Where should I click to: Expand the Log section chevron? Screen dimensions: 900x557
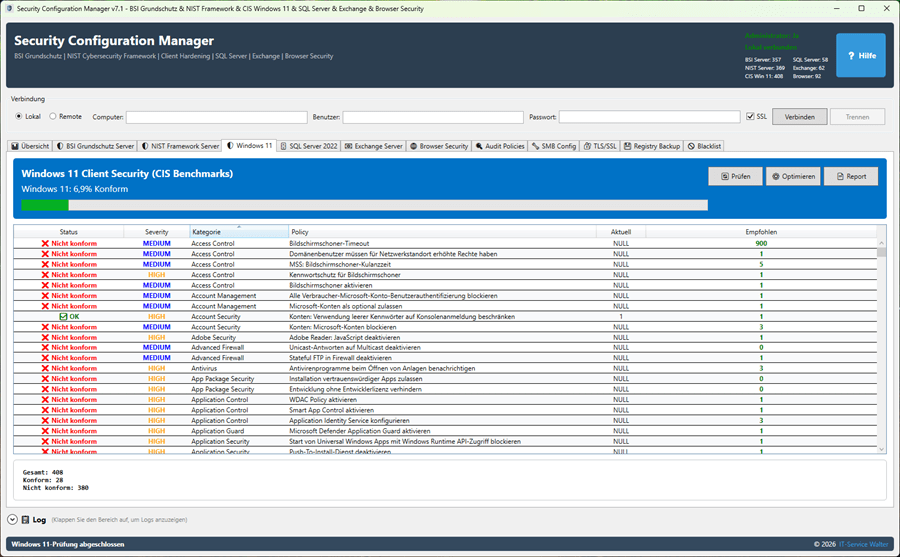point(12,519)
